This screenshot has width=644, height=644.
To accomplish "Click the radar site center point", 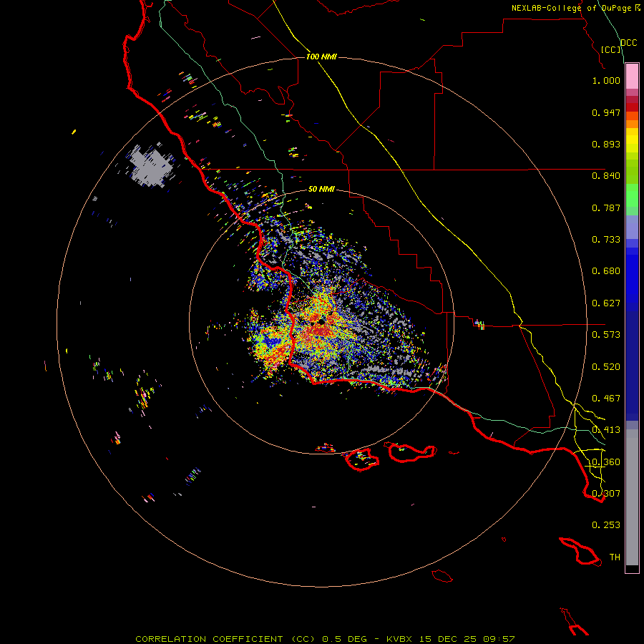I will click(321, 321).
